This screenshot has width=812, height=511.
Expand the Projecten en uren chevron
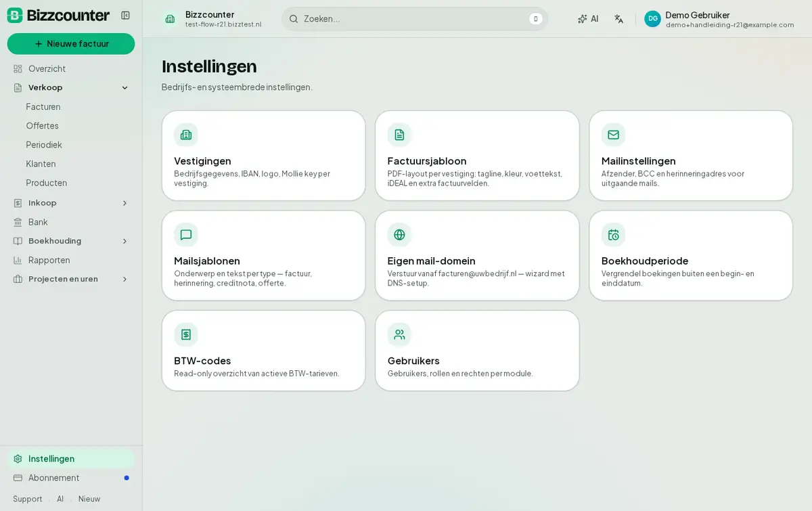(x=125, y=279)
